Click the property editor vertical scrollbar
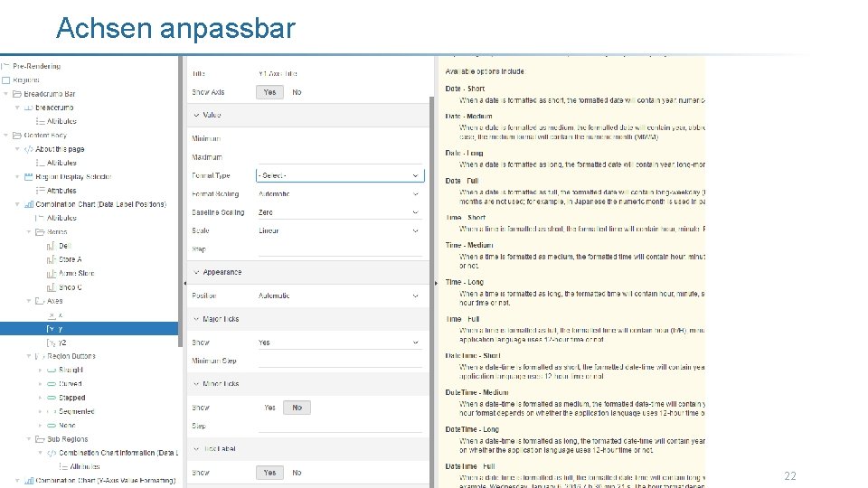This screenshot has width=868, height=488. coord(432,292)
